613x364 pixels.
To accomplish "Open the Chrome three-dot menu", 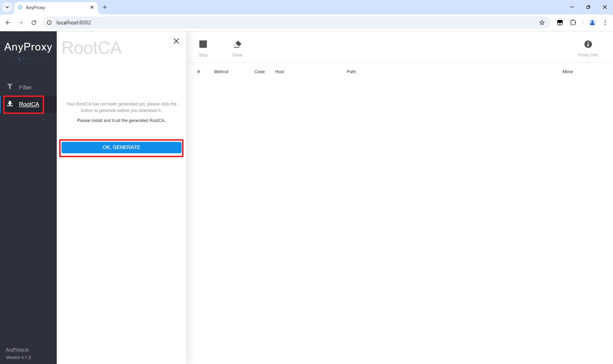I will 605,22.
